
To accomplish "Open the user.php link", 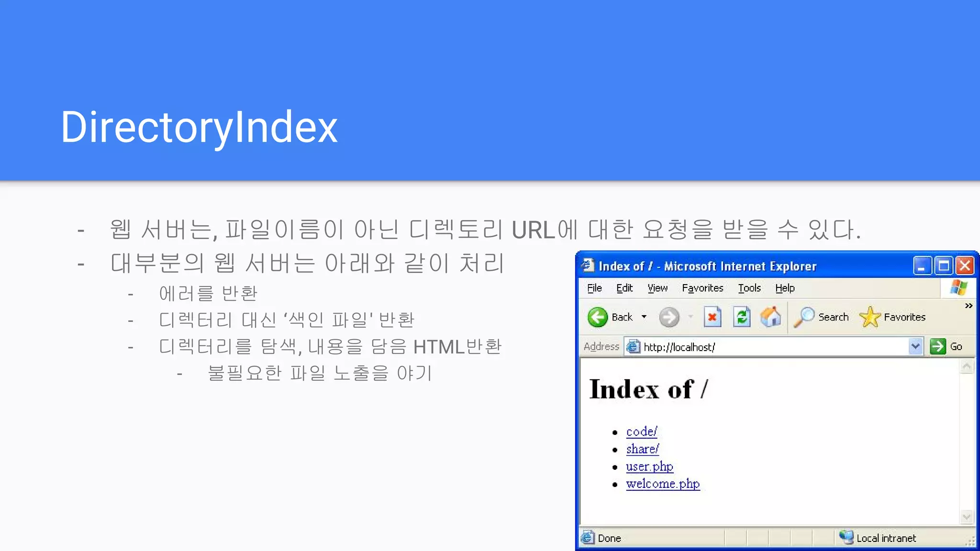I will pyautogui.click(x=649, y=466).
